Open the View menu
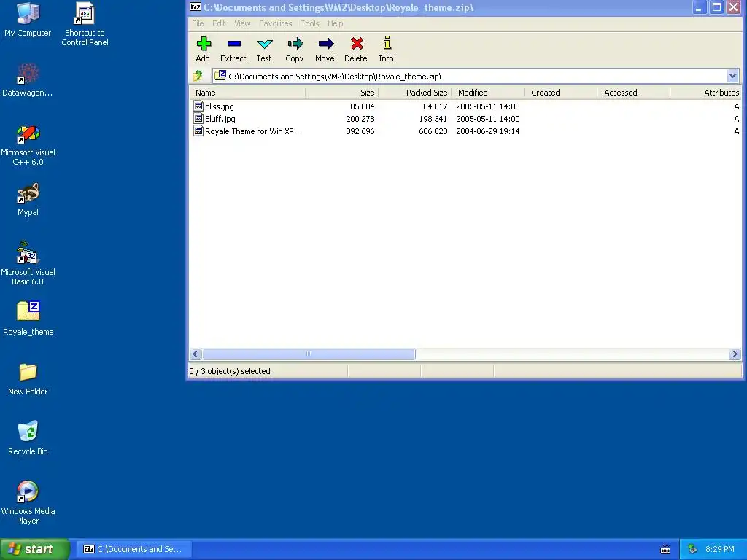Viewport: 747px width, 560px height. 242,23
